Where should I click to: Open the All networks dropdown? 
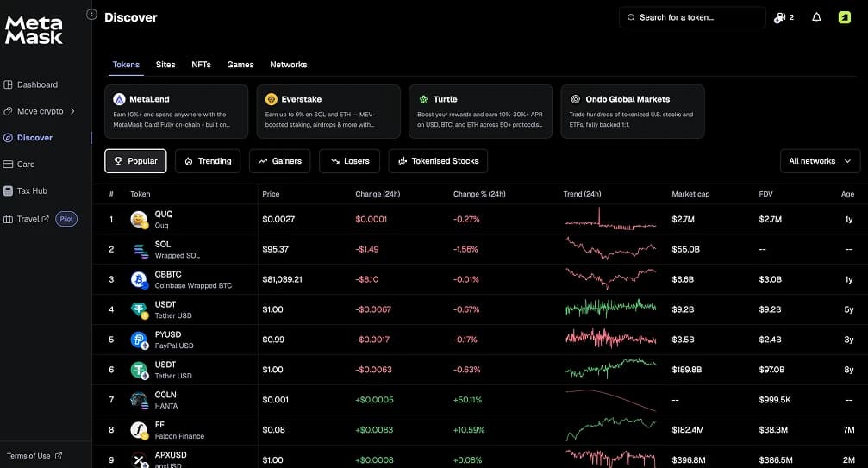click(x=820, y=161)
